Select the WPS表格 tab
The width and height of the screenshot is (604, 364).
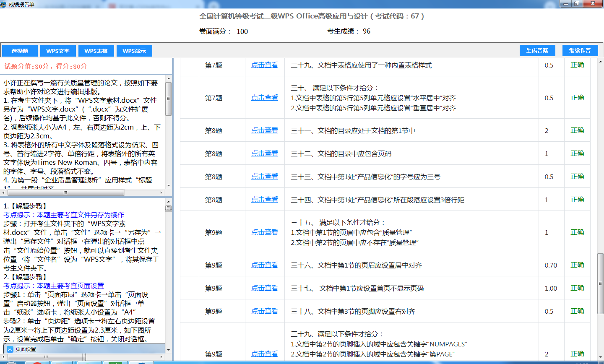(96, 51)
